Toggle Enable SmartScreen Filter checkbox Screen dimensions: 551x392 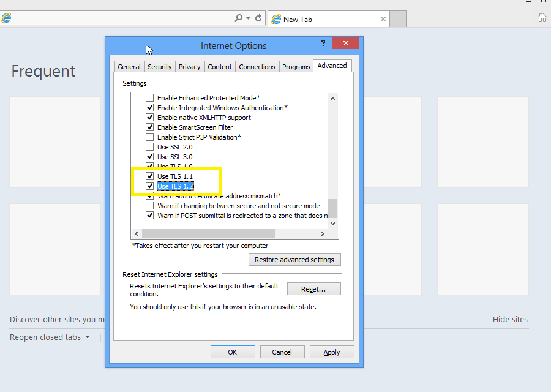pyautogui.click(x=150, y=127)
